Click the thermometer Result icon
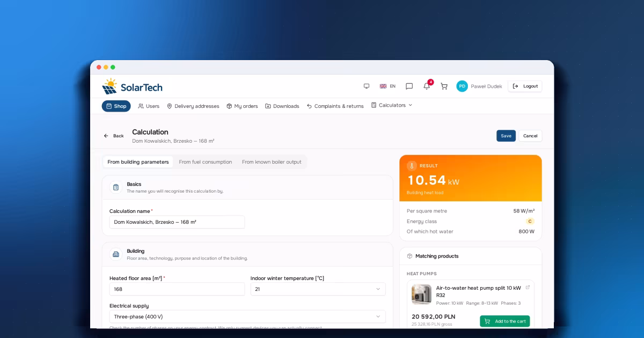 [412, 166]
